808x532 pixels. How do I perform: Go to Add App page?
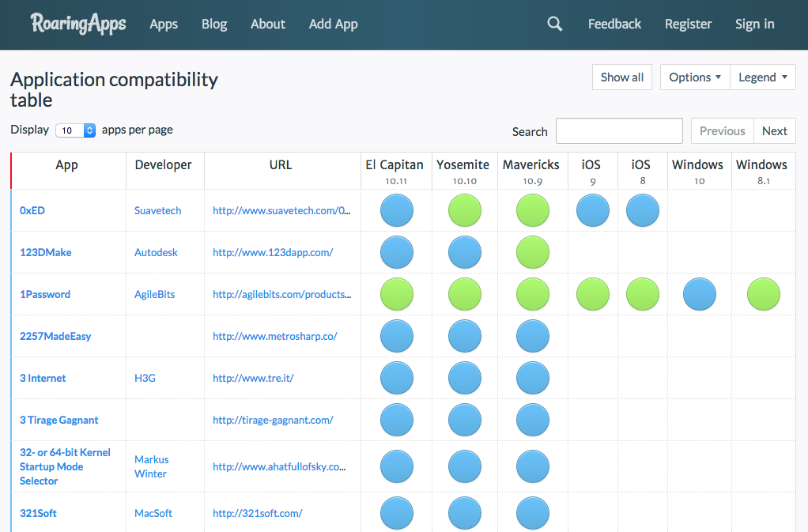click(334, 25)
